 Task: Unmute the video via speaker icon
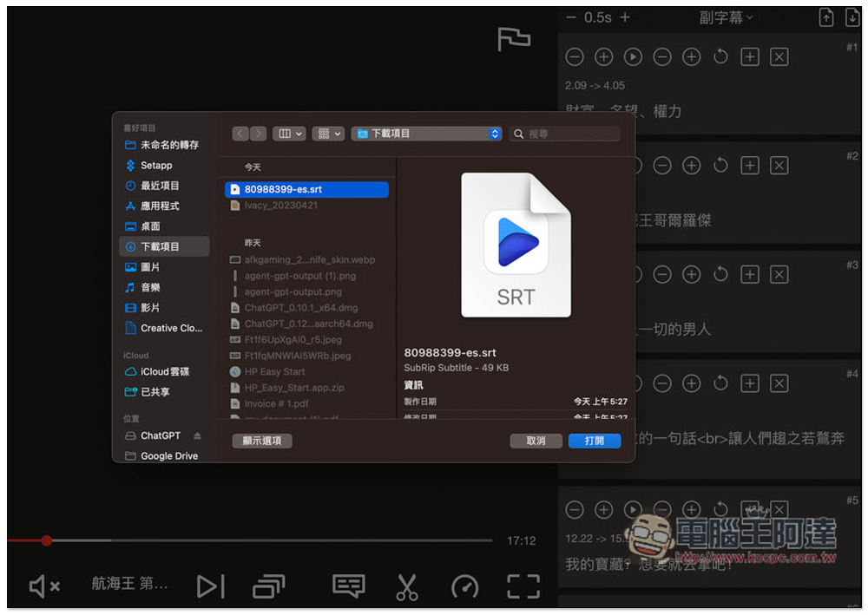click(44, 586)
